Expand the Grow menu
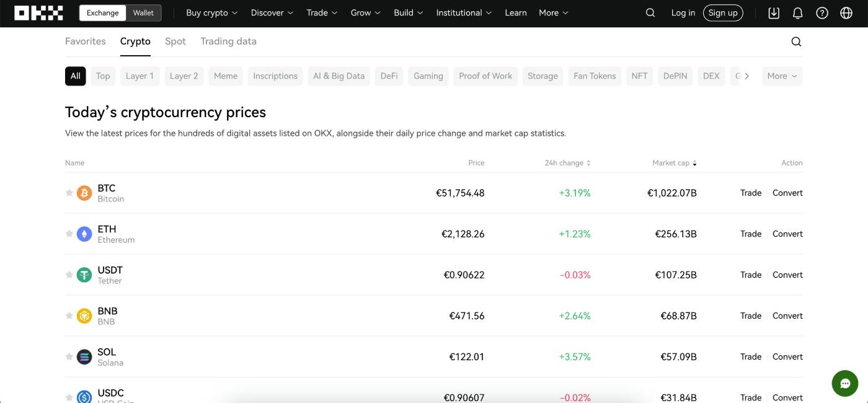Viewport: 868px width, 403px height. 365,13
